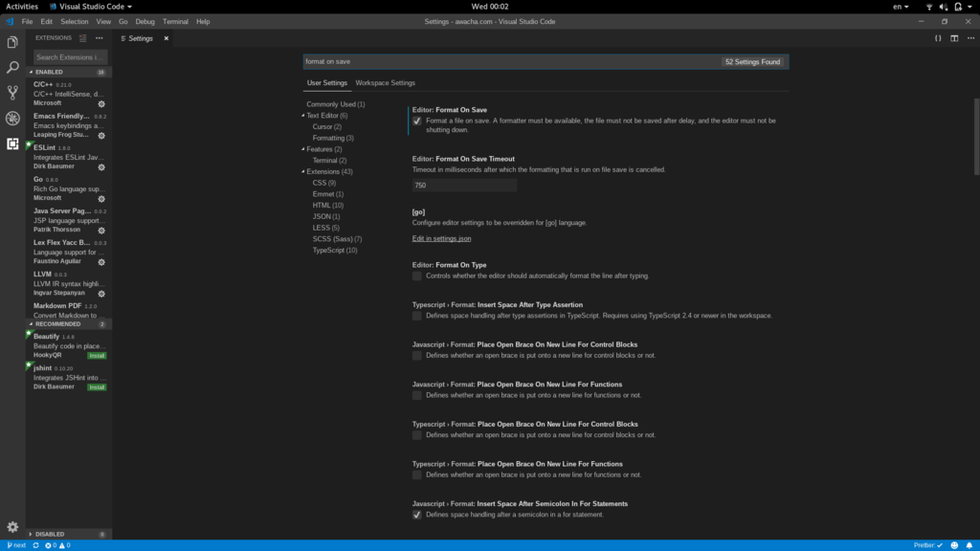The height and width of the screenshot is (551, 980).
Task: Select the Extensions view icon
Action: 12,143
